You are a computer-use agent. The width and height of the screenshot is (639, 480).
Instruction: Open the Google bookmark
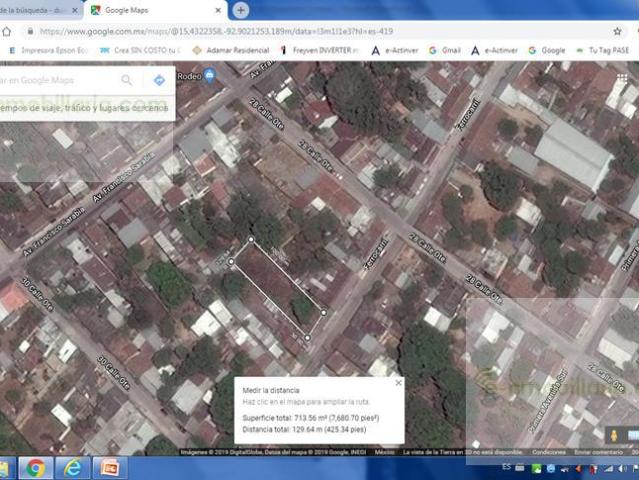546,50
